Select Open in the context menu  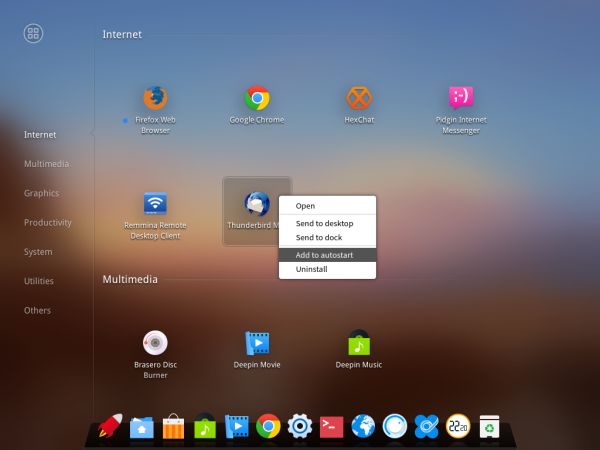coord(328,206)
